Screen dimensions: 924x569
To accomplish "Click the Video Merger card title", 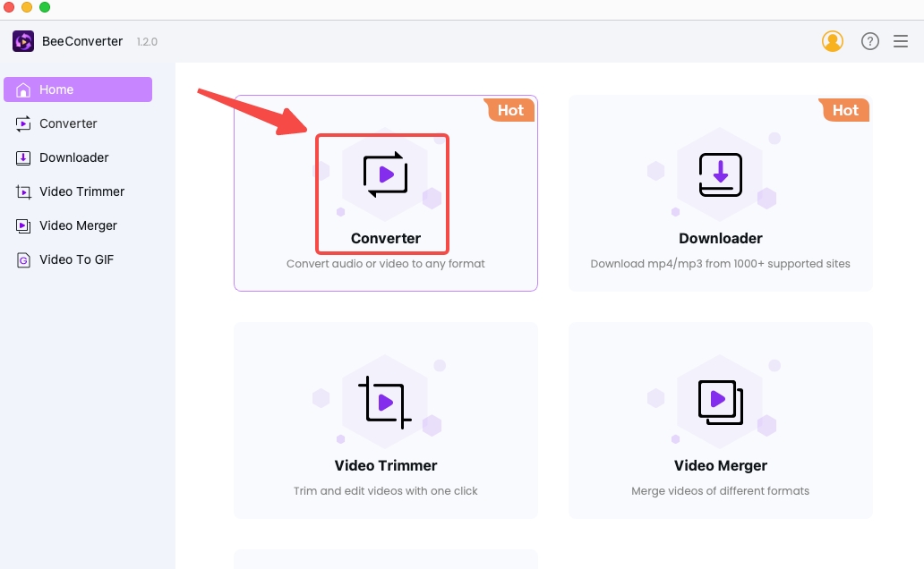I will (x=720, y=466).
